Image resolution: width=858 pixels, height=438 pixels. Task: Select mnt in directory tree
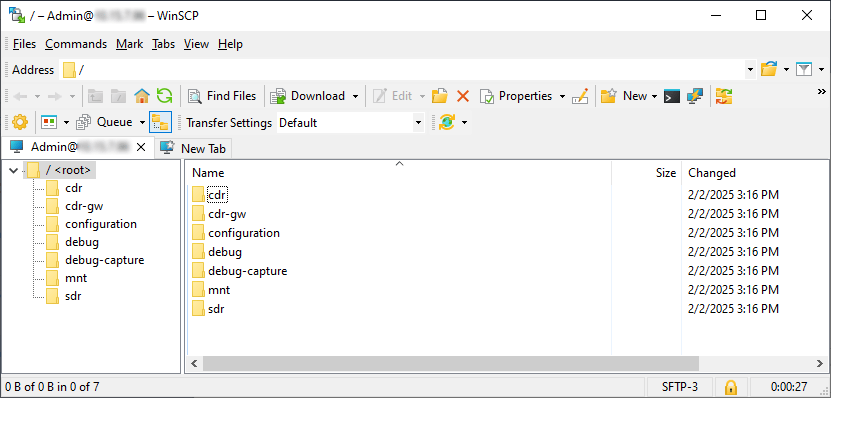76,279
